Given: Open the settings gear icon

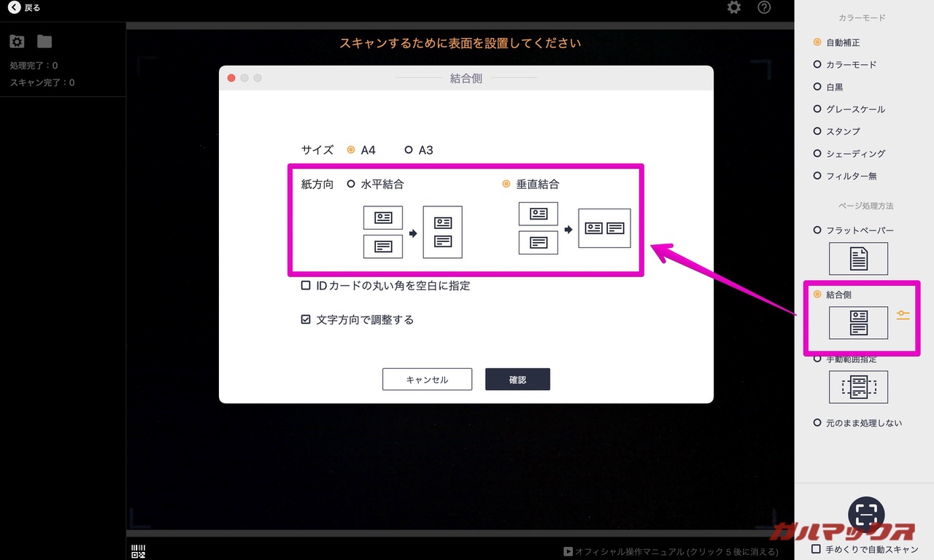Looking at the screenshot, I should point(734,8).
